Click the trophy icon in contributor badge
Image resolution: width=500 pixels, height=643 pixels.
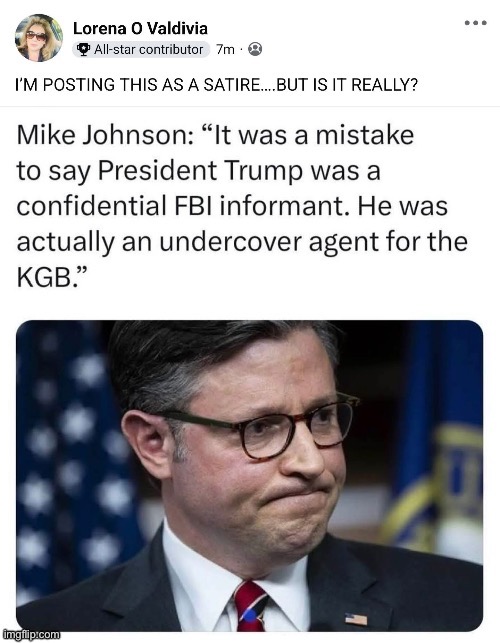point(84,50)
